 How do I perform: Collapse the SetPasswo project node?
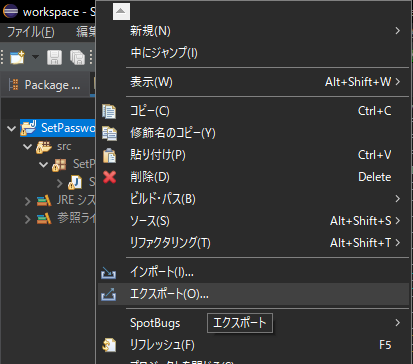click(11, 128)
